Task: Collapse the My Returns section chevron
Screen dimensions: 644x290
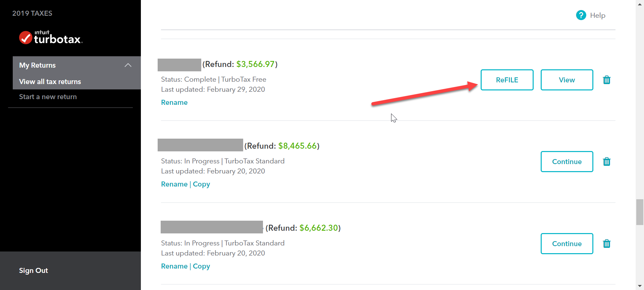Action: (x=128, y=65)
